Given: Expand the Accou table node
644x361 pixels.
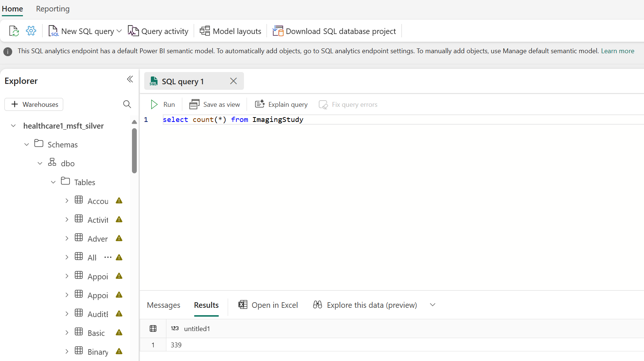Looking at the screenshot, I should (67, 201).
